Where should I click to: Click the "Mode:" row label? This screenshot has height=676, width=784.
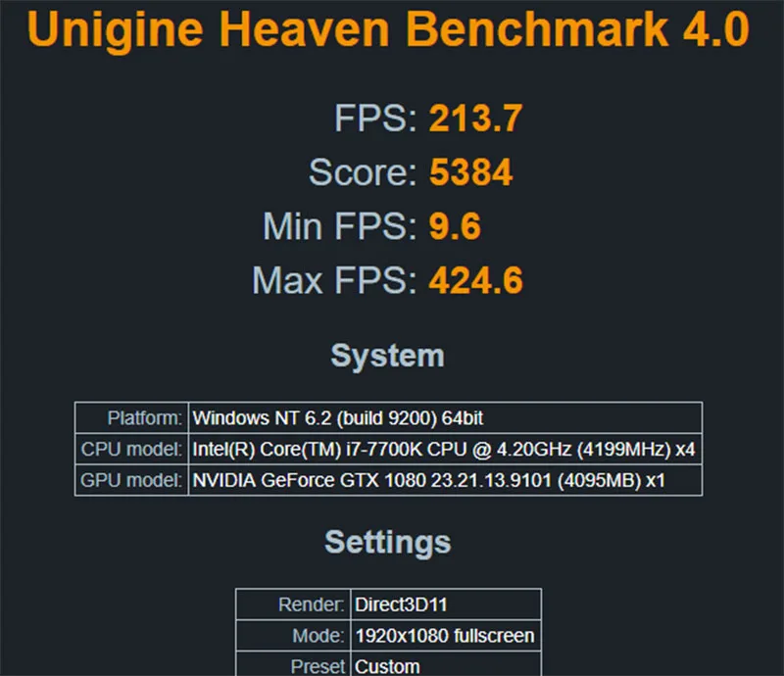click(x=318, y=636)
